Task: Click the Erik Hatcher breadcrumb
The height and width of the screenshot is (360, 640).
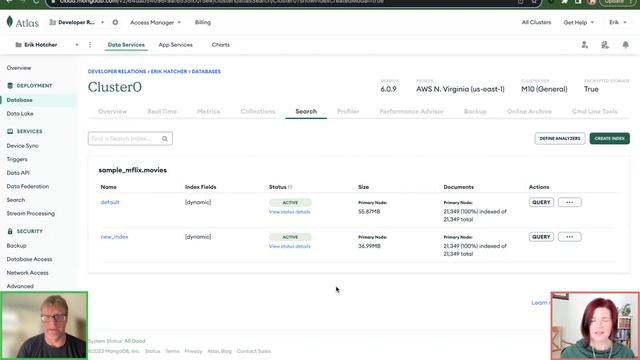Action: click(x=169, y=71)
